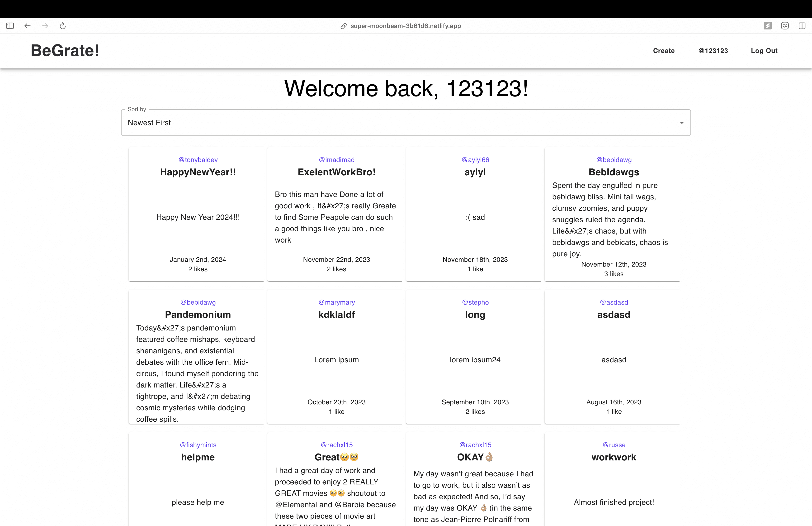Click the November 18th, 2023 date text
812x526 pixels.
coord(475,259)
